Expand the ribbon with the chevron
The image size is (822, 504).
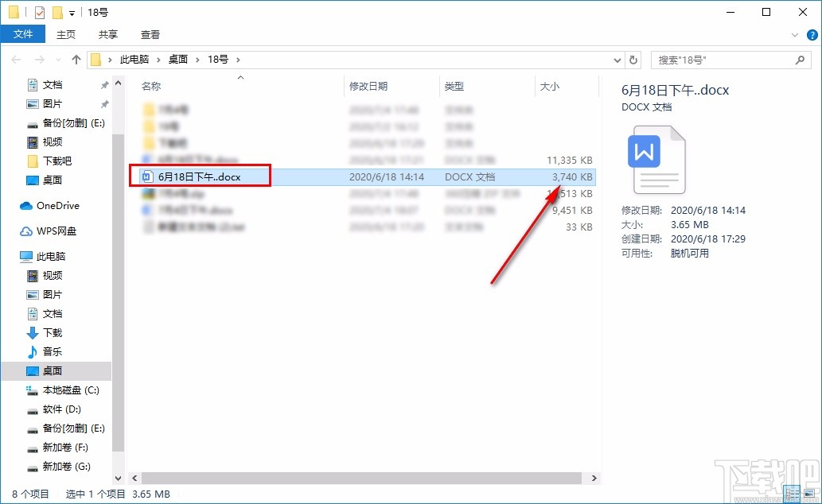pos(793,34)
